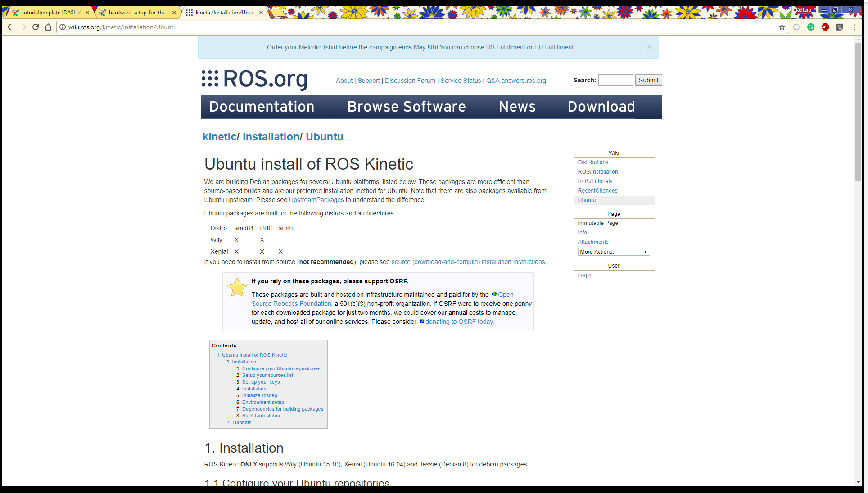Jump to Setup your sources.list section
This screenshot has height=493, width=868.
point(267,375)
